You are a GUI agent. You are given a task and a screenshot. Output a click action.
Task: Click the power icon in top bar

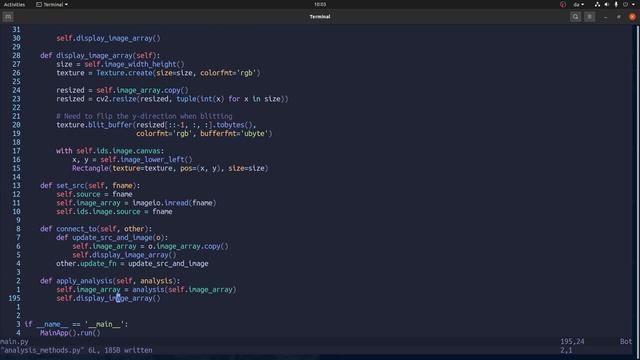(x=625, y=4)
